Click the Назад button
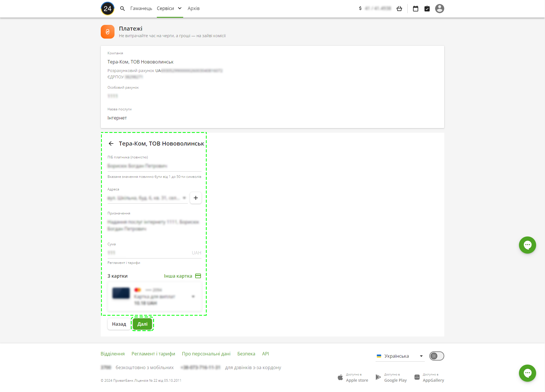This screenshot has width=545, height=392. point(119,324)
